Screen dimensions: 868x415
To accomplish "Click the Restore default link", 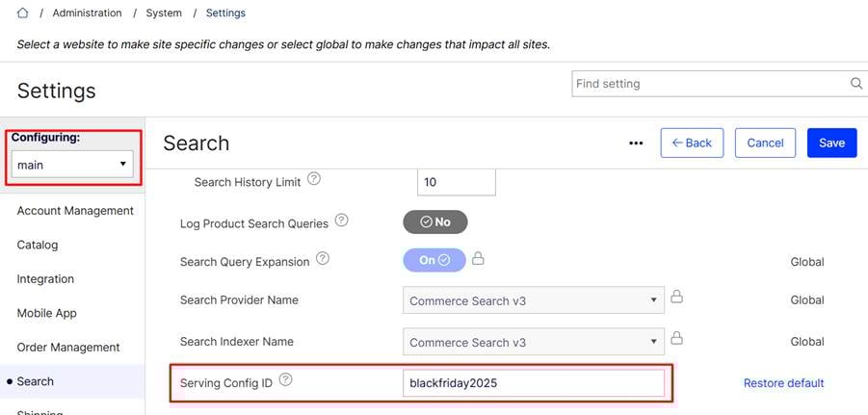I will pos(783,383).
